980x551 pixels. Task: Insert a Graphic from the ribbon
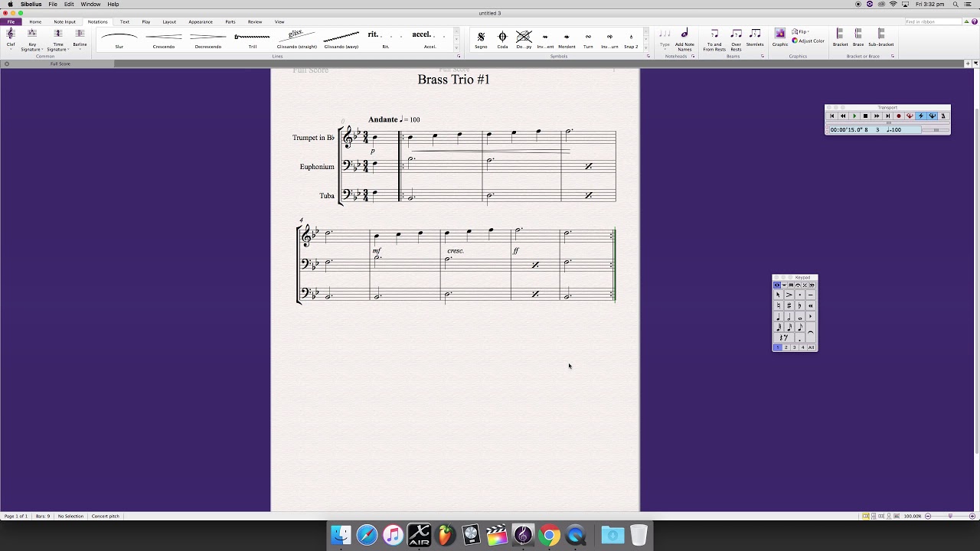coord(779,37)
